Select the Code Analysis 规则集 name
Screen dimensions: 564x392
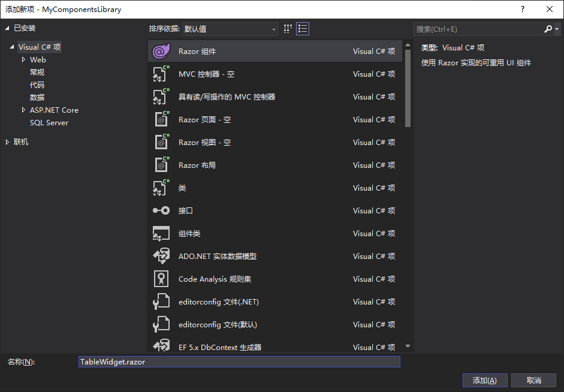tap(215, 279)
